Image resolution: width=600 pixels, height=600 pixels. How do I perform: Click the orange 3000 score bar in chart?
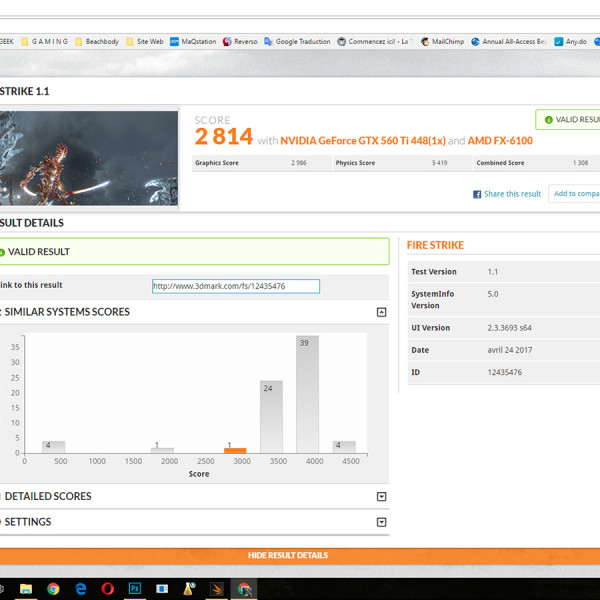click(235, 450)
